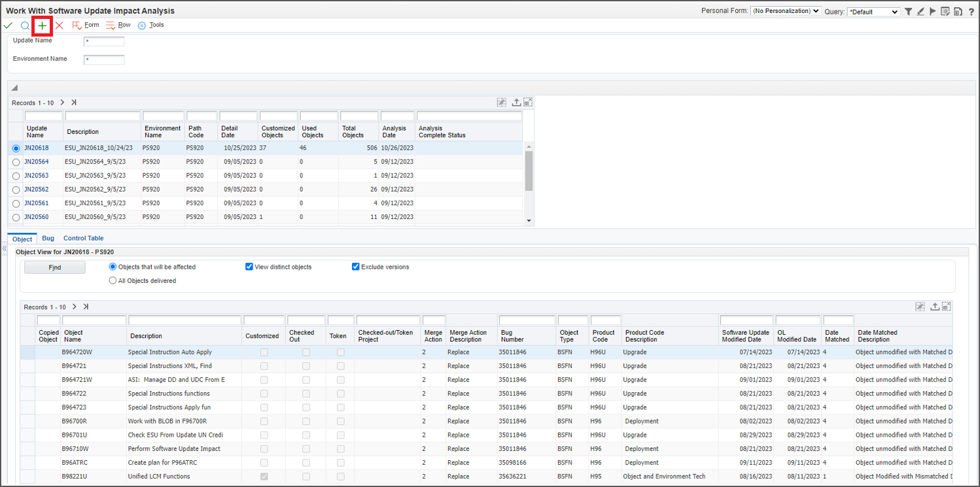Click the 'Unified LCM Functions' description cell
This screenshot has width=980, height=487.
point(159,477)
